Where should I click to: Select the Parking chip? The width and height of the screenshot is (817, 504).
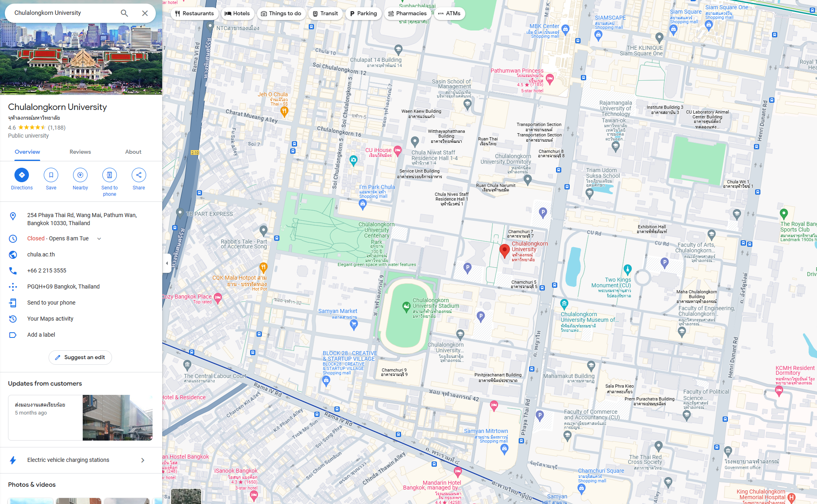363,14
